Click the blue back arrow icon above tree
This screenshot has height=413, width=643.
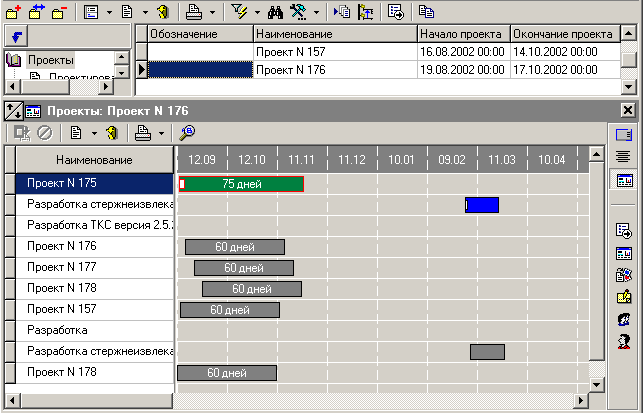[x=16, y=36]
